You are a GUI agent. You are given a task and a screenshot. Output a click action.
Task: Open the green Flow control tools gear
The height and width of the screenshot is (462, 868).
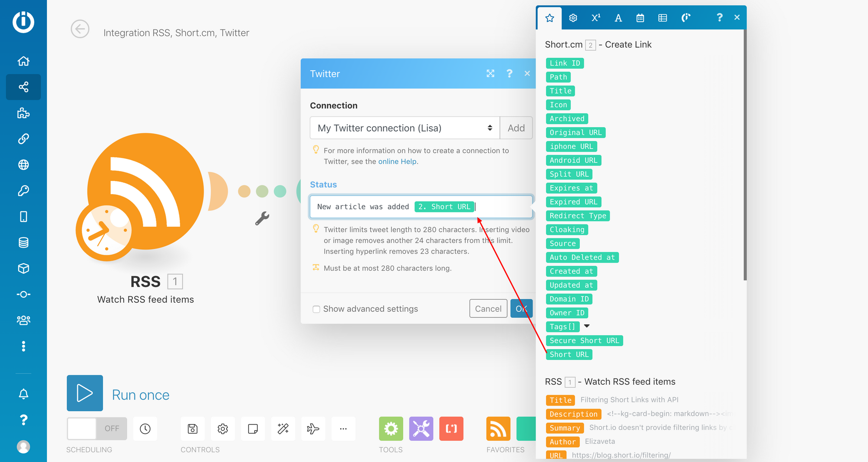391,429
